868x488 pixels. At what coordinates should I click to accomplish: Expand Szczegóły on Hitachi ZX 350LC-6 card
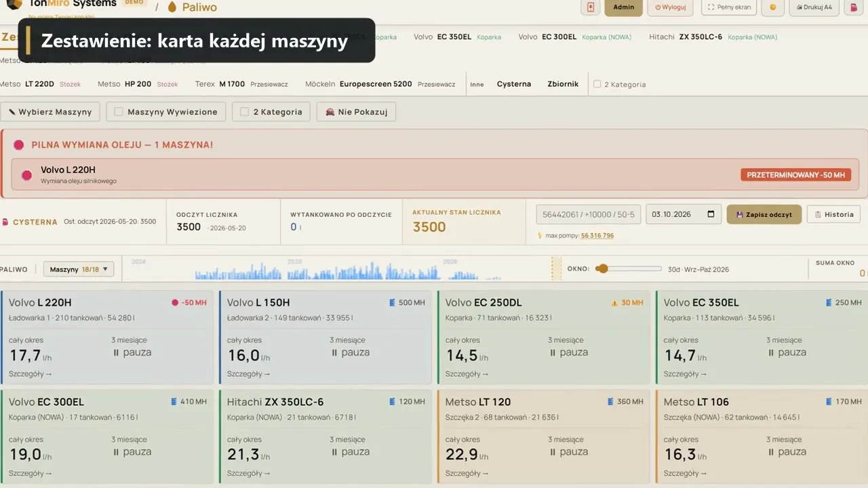coord(248,473)
